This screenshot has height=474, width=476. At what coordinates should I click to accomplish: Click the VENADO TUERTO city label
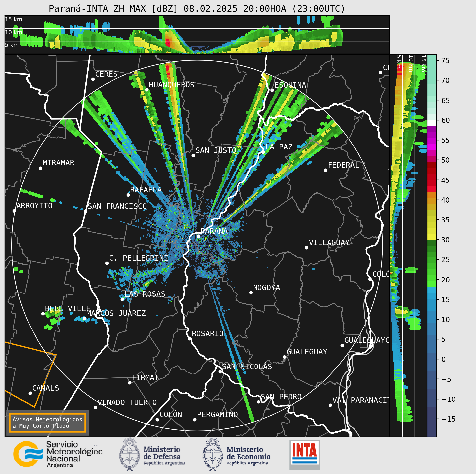pos(127,402)
